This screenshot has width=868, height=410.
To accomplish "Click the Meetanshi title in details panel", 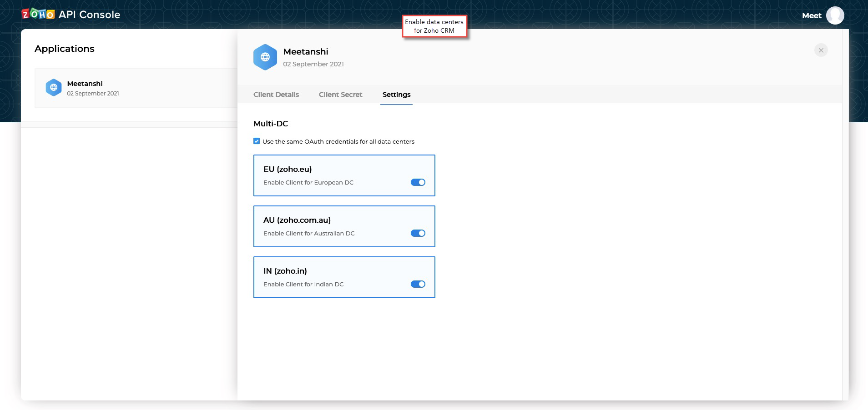I will coord(306,52).
